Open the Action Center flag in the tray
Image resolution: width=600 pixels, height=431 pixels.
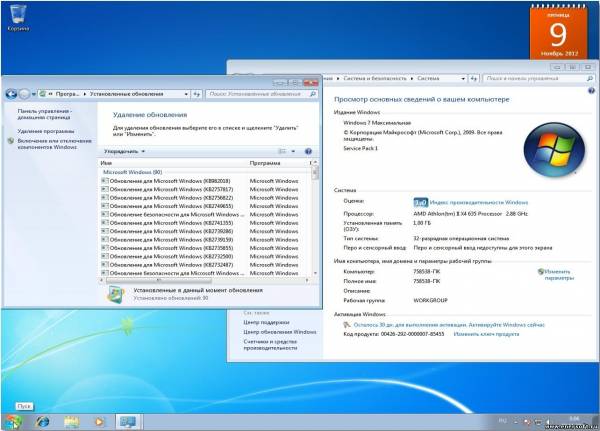tap(527, 422)
